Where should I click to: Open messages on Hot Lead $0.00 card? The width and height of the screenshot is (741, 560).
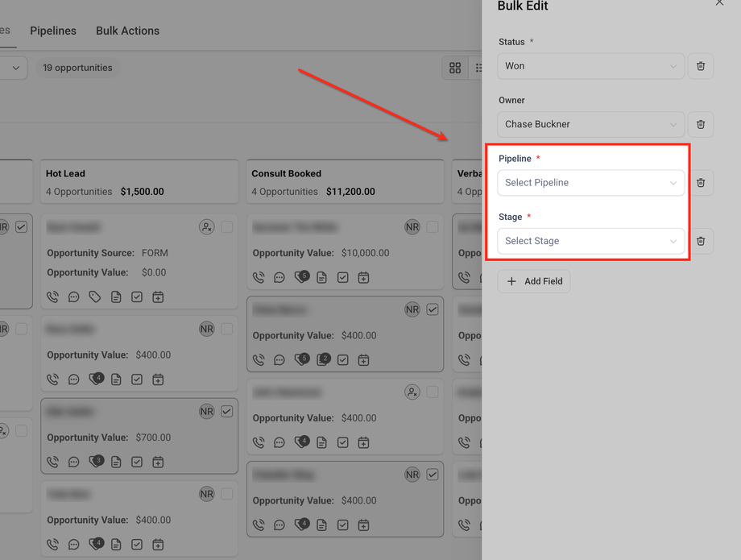tap(74, 297)
